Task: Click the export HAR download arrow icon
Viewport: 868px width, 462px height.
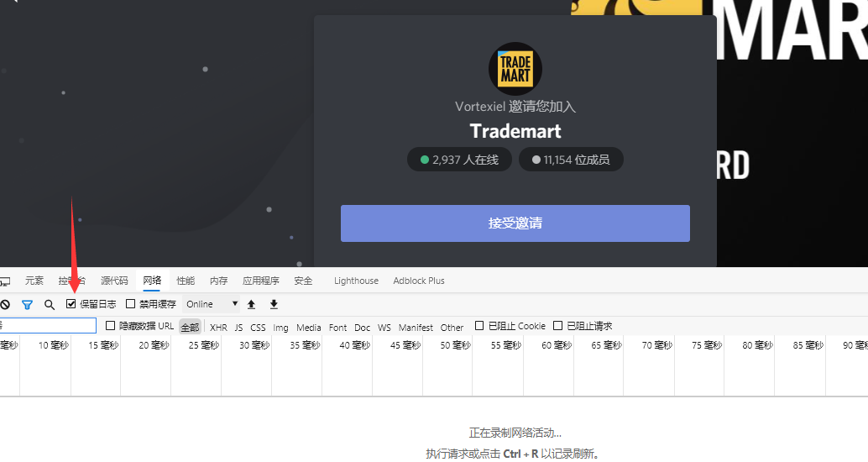Action: coord(274,304)
